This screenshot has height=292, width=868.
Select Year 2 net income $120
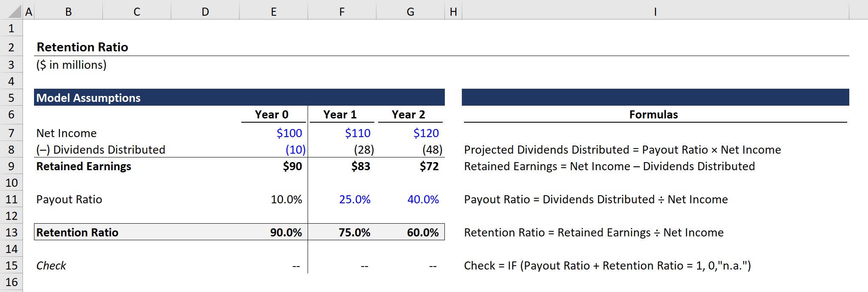(426, 133)
